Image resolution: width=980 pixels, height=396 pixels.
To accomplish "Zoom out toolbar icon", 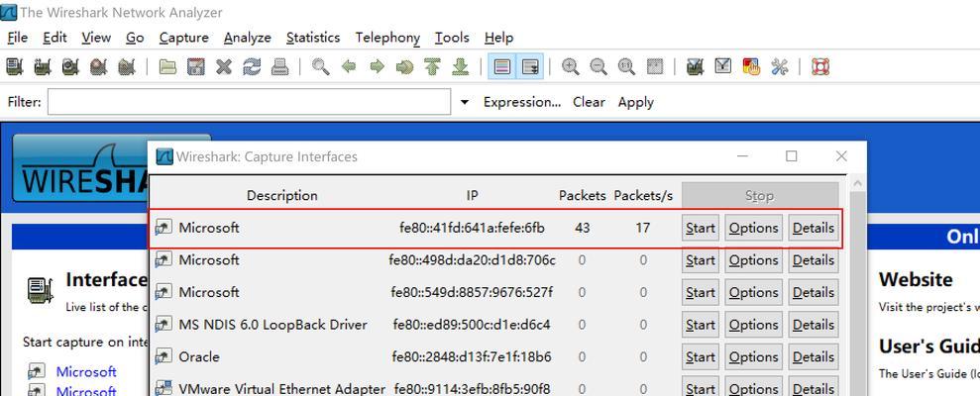I will click(x=599, y=67).
